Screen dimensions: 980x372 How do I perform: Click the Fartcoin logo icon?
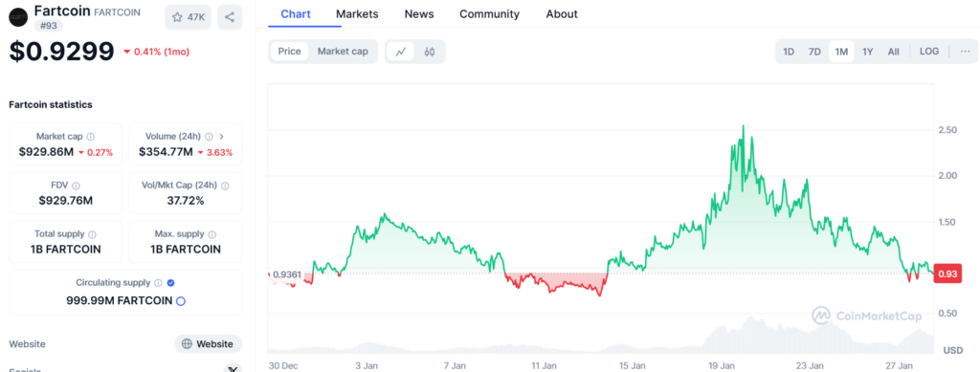[x=18, y=17]
